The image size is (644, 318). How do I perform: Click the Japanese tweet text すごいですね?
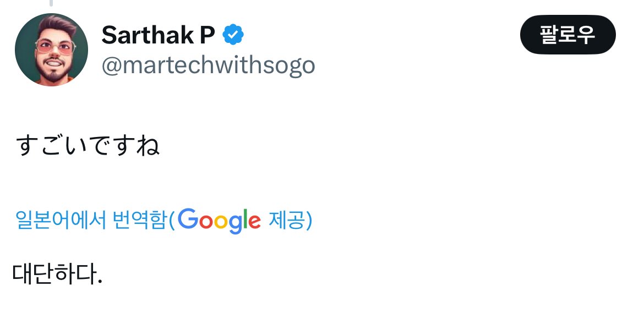click(88, 146)
